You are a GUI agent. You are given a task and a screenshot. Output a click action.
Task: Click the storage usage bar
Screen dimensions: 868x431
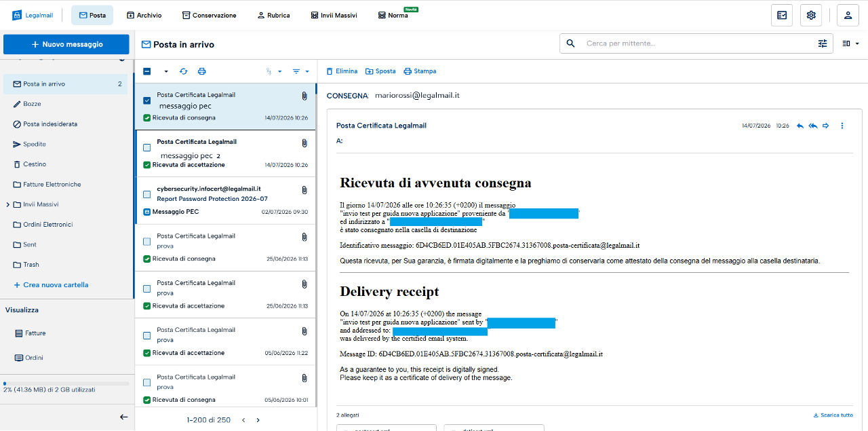[x=66, y=383]
